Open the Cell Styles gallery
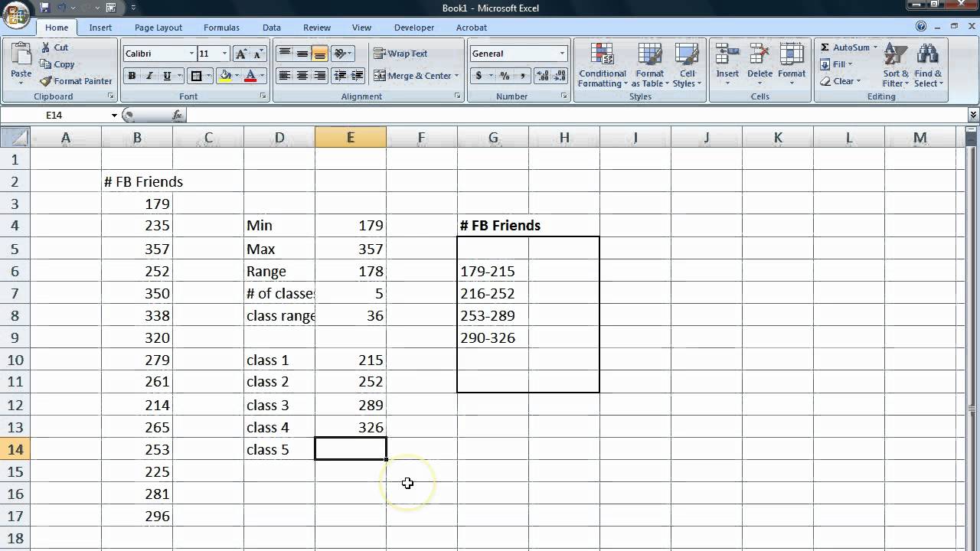980x551 pixels. (x=686, y=65)
